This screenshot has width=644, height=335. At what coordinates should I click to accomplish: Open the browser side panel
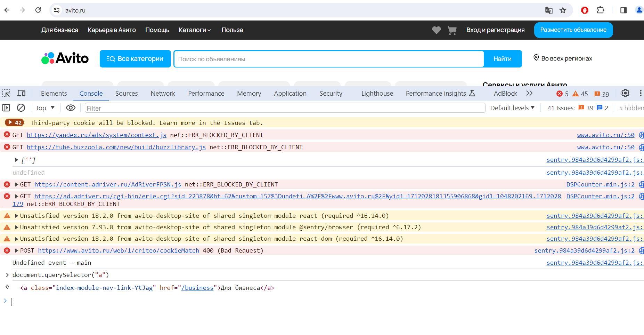click(623, 10)
